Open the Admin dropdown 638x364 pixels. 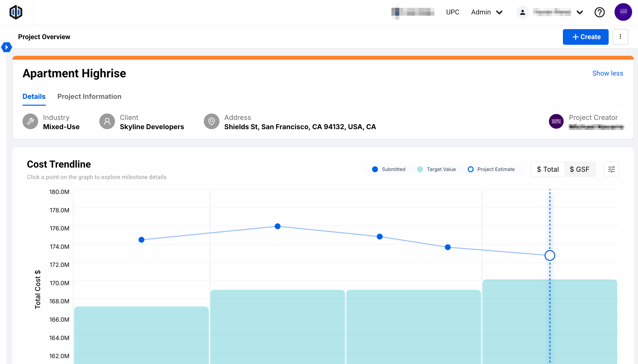coord(487,12)
